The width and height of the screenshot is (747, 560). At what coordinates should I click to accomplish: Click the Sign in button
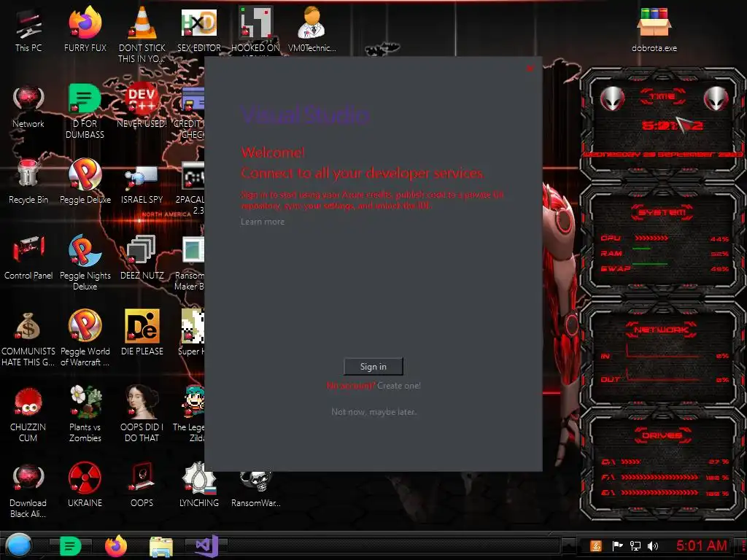tap(373, 366)
